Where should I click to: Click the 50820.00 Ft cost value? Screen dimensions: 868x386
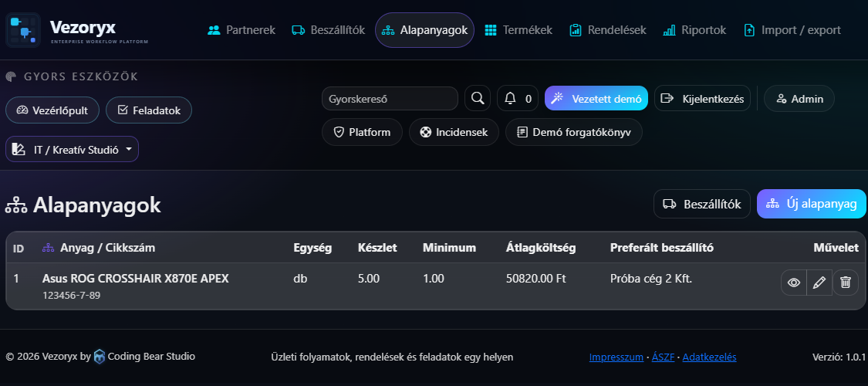[x=536, y=279]
